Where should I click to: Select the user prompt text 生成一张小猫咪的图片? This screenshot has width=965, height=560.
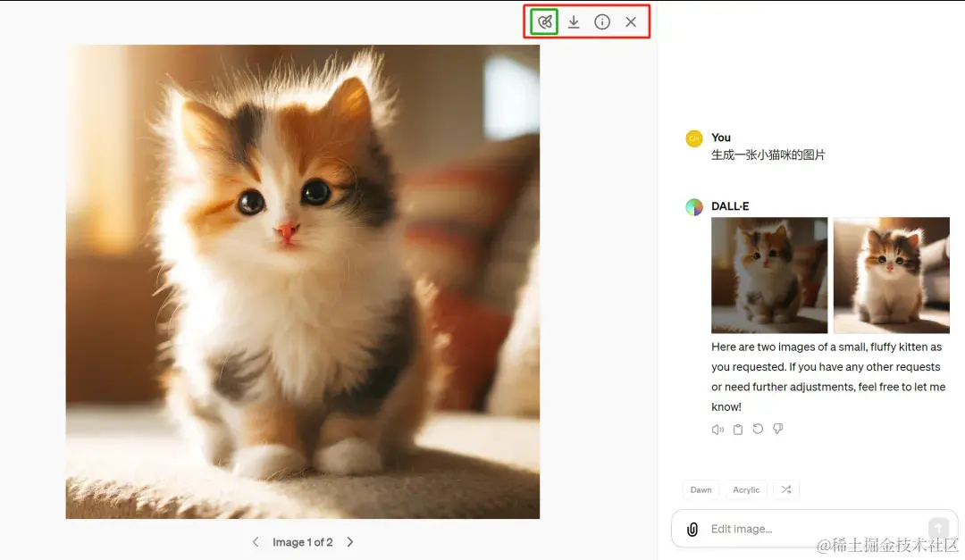[x=768, y=155]
